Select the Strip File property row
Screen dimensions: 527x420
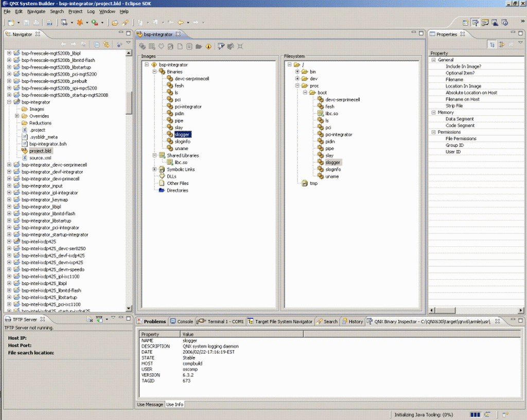[476, 106]
